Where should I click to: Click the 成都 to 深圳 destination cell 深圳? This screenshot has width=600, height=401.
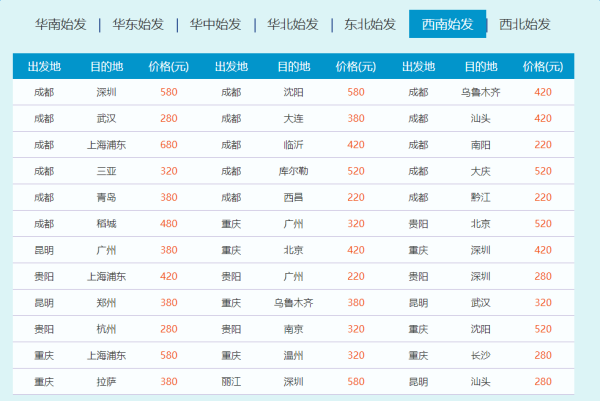(x=106, y=92)
